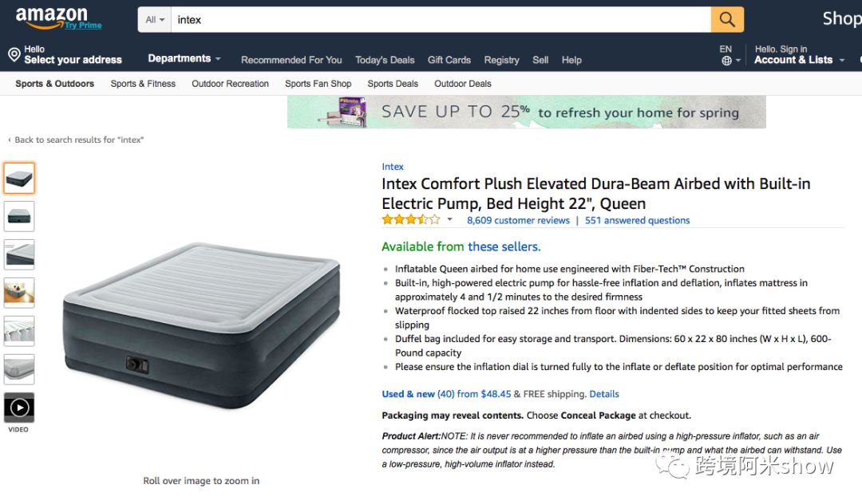
Task: Select the second front-view mattress thumbnail
Action: [x=19, y=216]
